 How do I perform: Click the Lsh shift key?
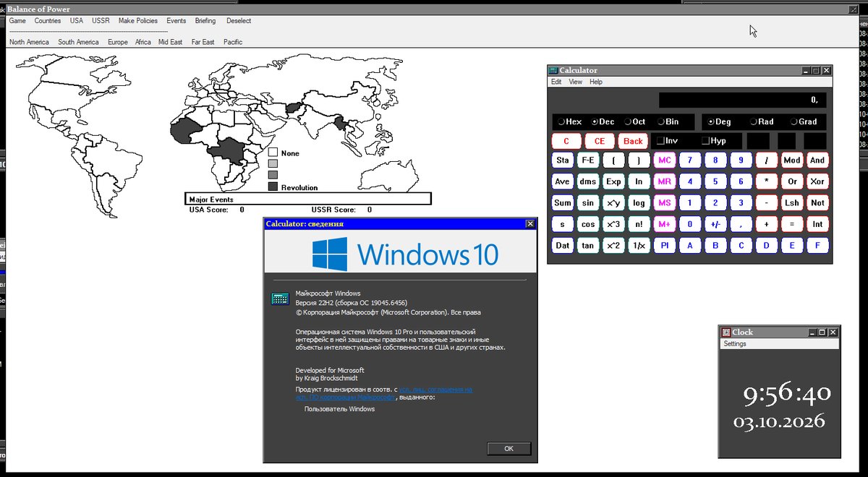point(792,203)
